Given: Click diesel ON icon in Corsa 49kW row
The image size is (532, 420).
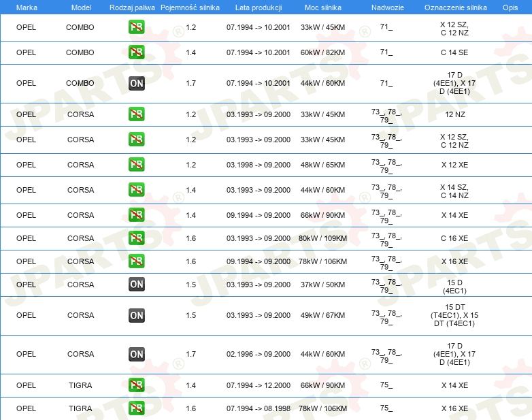Looking at the screenshot, I should pos(136,315).
